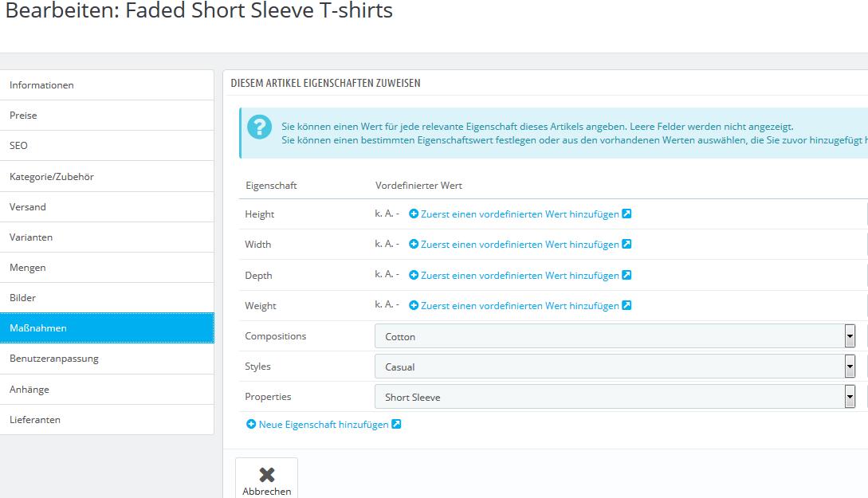Viewport: 868px width, 498px height.
Task: Click the external link icon in the Height row
Action: point(626,214)
